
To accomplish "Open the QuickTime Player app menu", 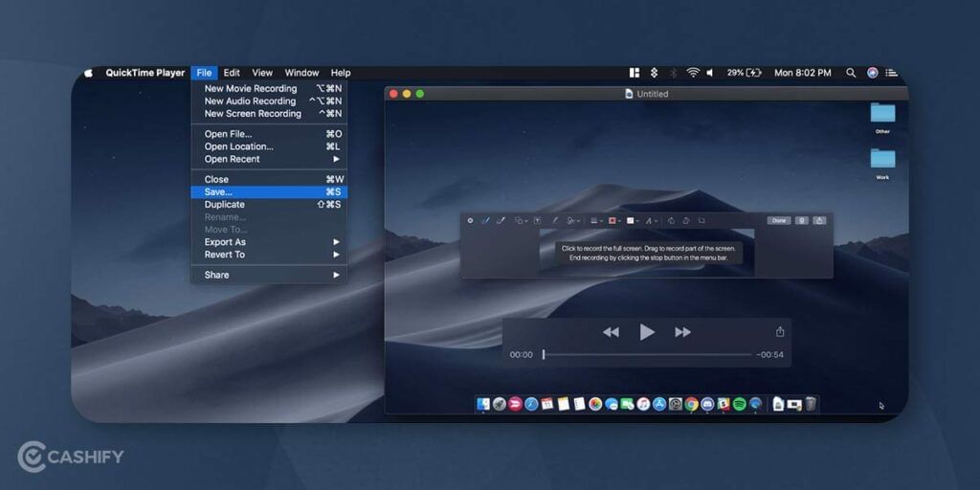I will [145, 73].
